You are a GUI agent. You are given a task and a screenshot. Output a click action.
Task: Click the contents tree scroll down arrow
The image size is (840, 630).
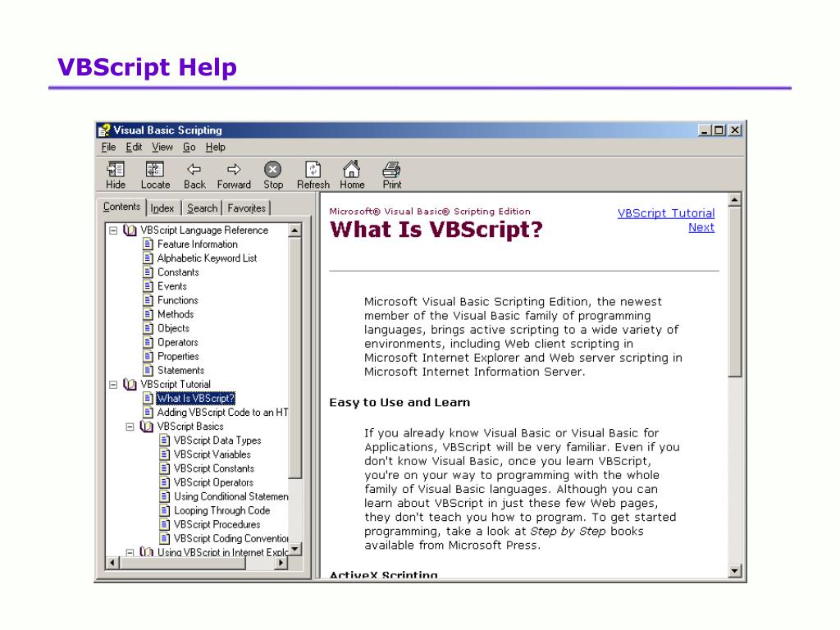click(294, 550)
